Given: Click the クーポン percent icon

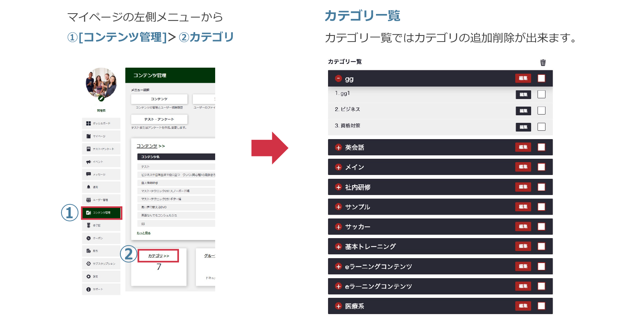Looking at the screenshot, I should coord(88,238).
